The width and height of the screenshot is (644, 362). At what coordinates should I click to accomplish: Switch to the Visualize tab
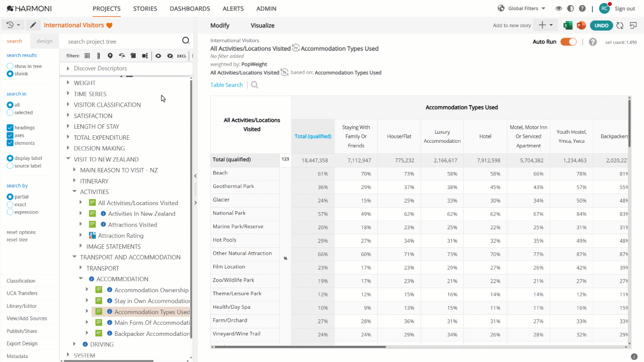coord(263,26)
